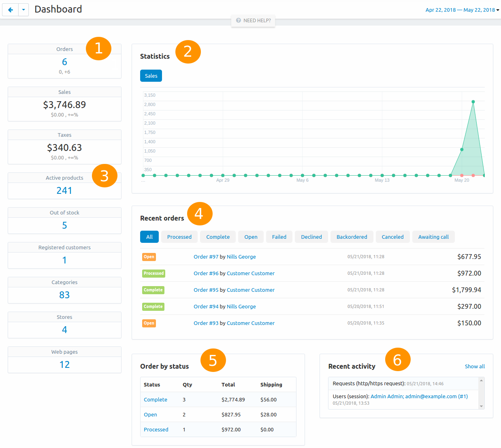Click the Open link in Order by status table
Image resolution: width=501 pixels, height=448 pixels.
pos(150,414)
